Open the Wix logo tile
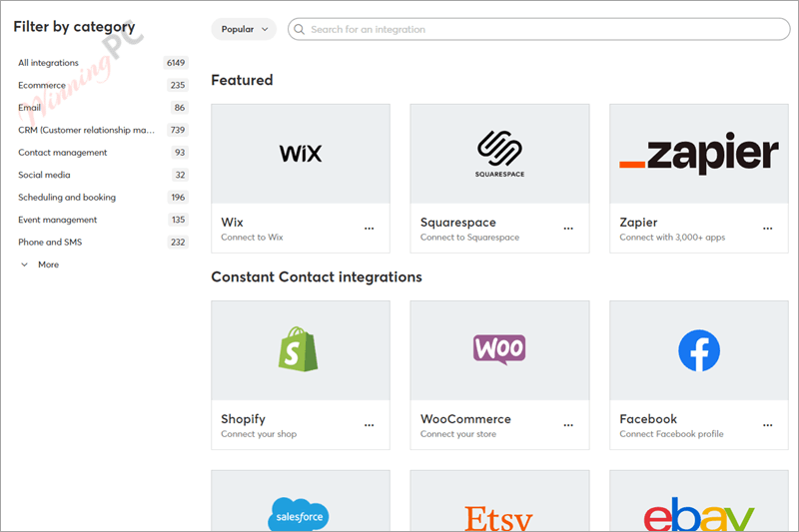 301,154
